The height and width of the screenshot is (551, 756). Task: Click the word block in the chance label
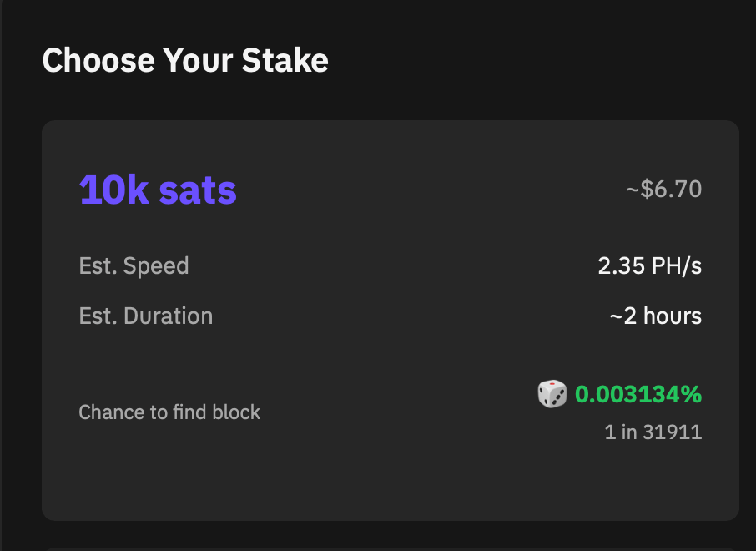(x=236, y=412)
